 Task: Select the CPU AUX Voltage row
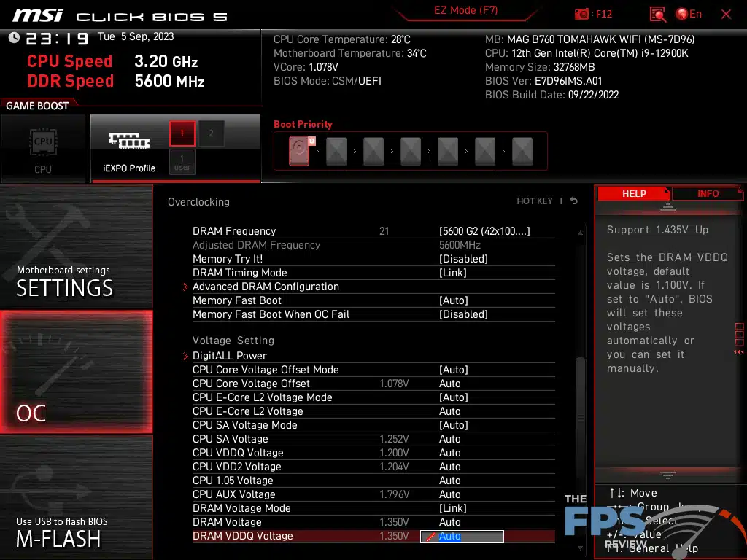pos(373,494)
